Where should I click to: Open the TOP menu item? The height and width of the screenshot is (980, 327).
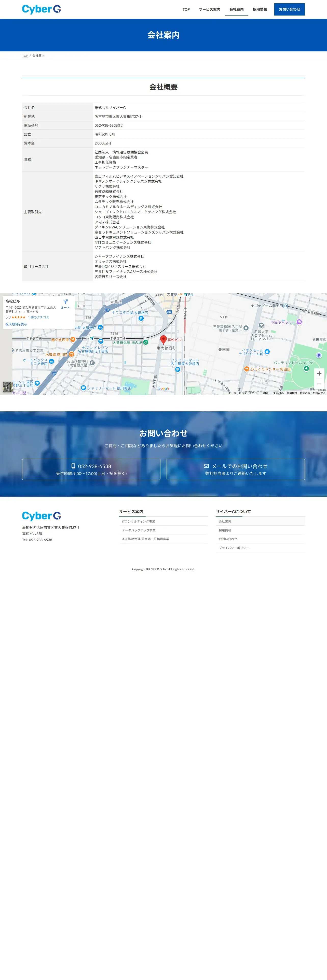pos(186,9)
